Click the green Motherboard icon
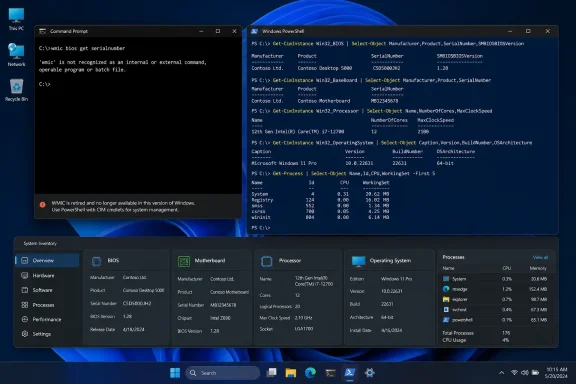This screenshot has width=576, height=384. coord(184,261)
